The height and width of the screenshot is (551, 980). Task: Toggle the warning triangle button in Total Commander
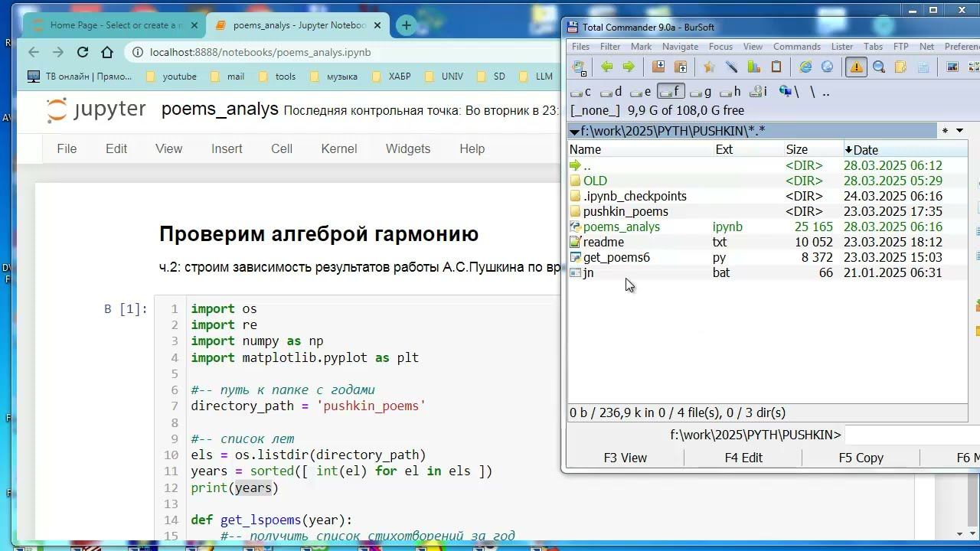[856, 67]
